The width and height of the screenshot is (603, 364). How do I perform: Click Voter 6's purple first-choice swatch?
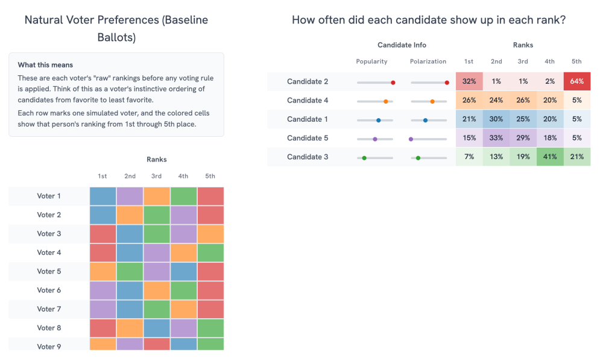point(103,290)
